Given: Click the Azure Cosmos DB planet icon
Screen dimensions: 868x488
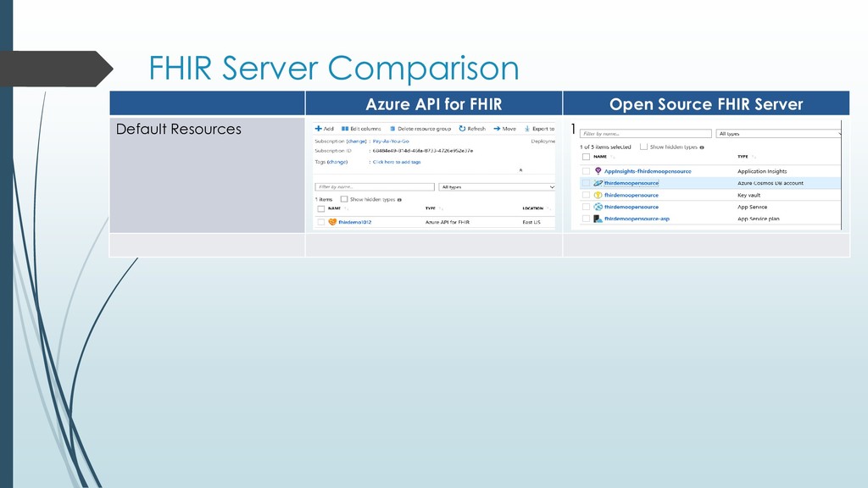Looking at the screenshot, I should [x=598, y=183].
